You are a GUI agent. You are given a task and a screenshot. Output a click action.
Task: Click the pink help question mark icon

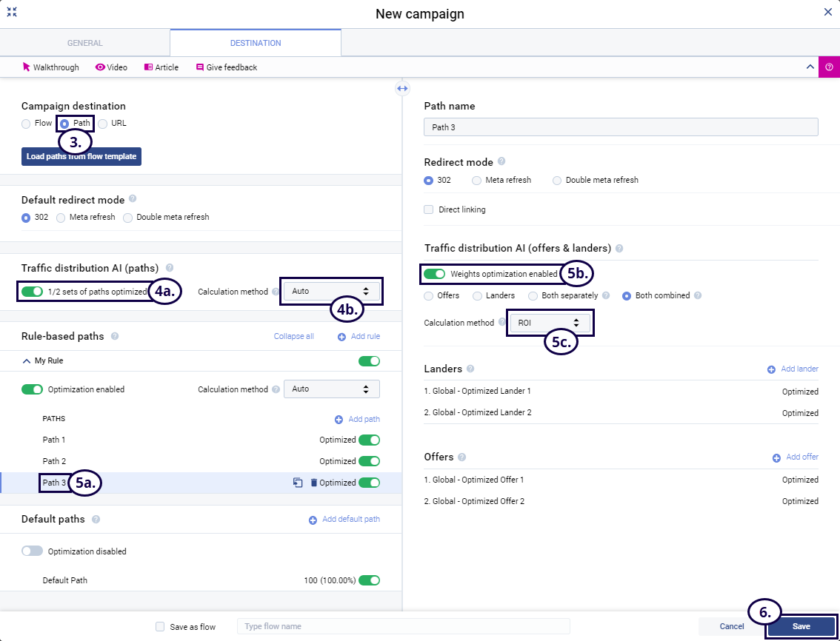[829, 67]
